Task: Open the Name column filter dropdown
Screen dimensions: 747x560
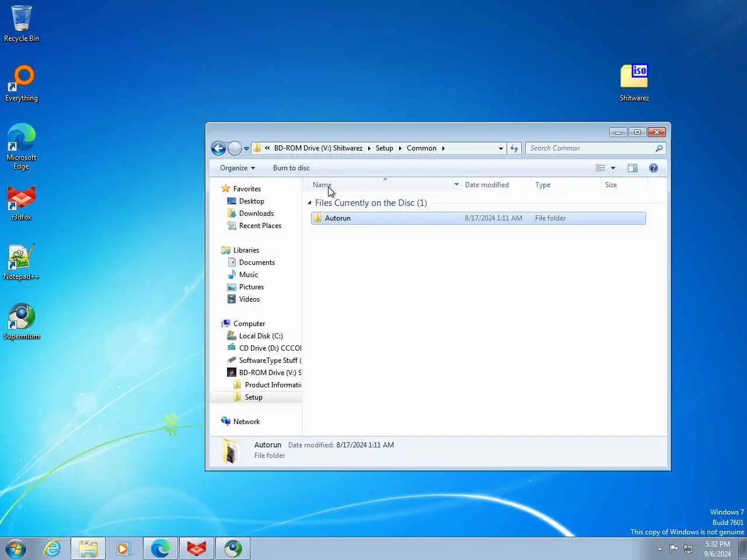Action: pyautogui.click(x=456, y=185)
